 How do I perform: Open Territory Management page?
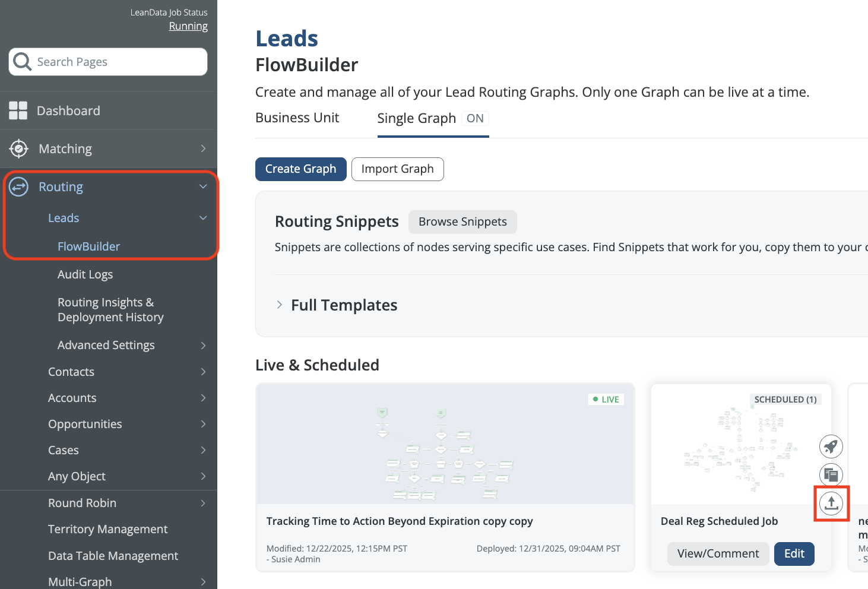(x=107, y=529)
